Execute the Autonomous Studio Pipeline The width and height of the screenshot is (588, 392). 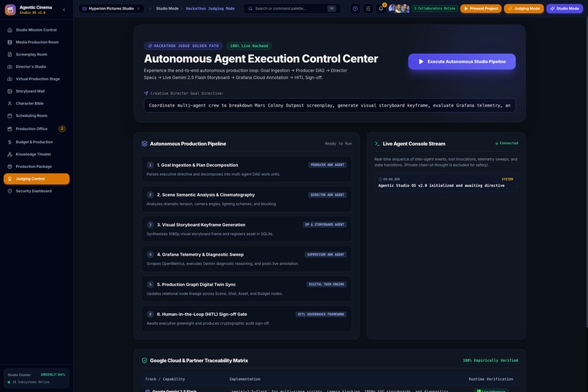(x=462, y=61)
